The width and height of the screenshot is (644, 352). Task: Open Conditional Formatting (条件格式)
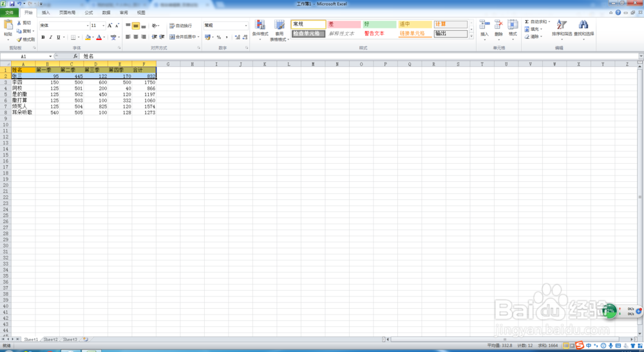coord(260,29)
